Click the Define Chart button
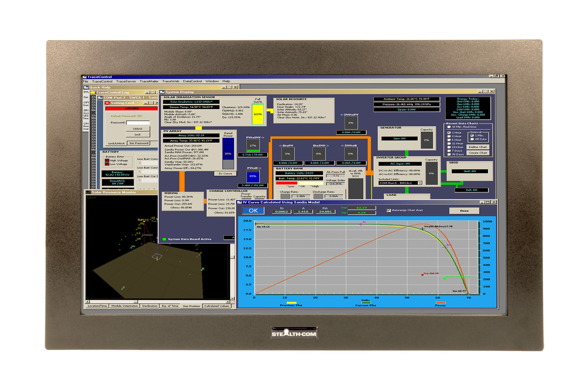This screenshot has height=390, width=588. [478, 147]
